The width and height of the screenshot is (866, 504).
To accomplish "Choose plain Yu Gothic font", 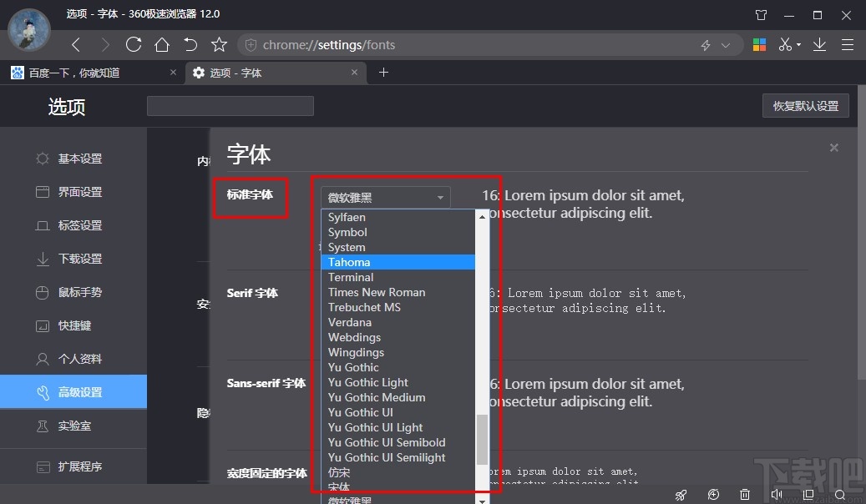I will [x=398, y=367].
